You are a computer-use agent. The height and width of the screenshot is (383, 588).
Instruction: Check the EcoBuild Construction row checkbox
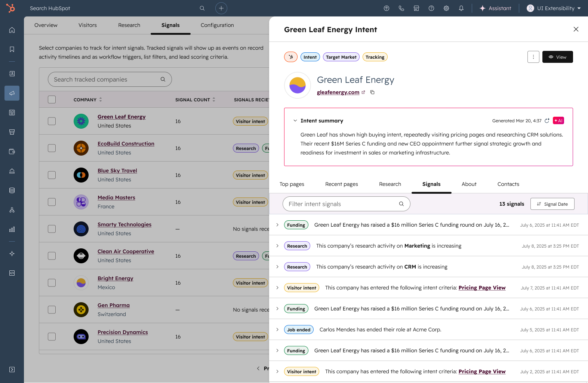tap(52, 148)
